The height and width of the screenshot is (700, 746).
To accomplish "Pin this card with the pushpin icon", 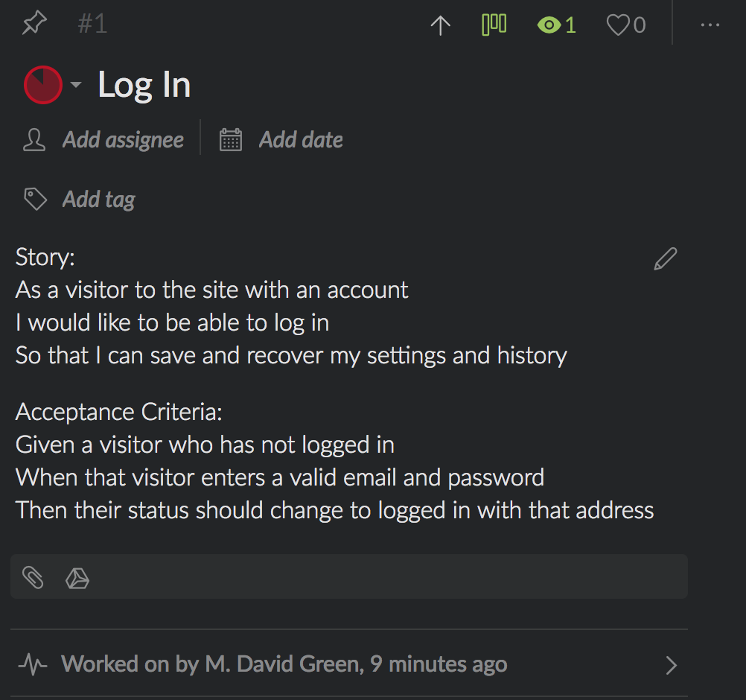I will (34, 25).
